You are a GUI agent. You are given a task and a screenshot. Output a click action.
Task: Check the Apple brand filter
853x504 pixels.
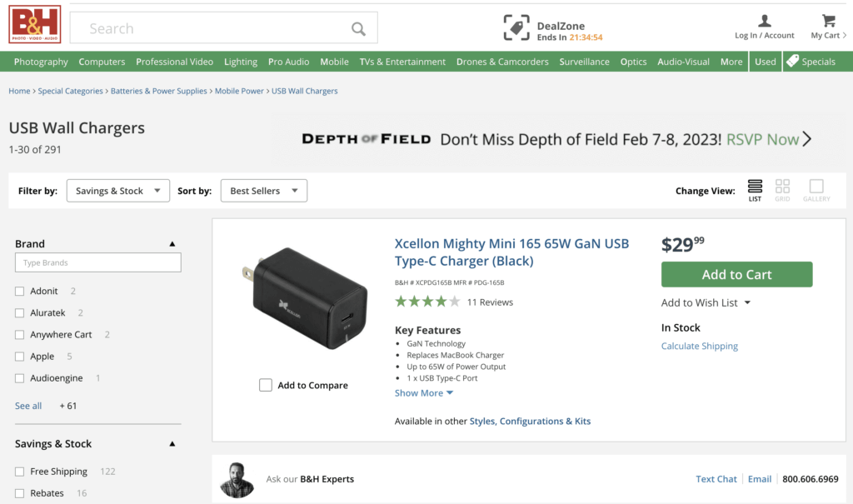pyautogui.click(x=20, y=357)
